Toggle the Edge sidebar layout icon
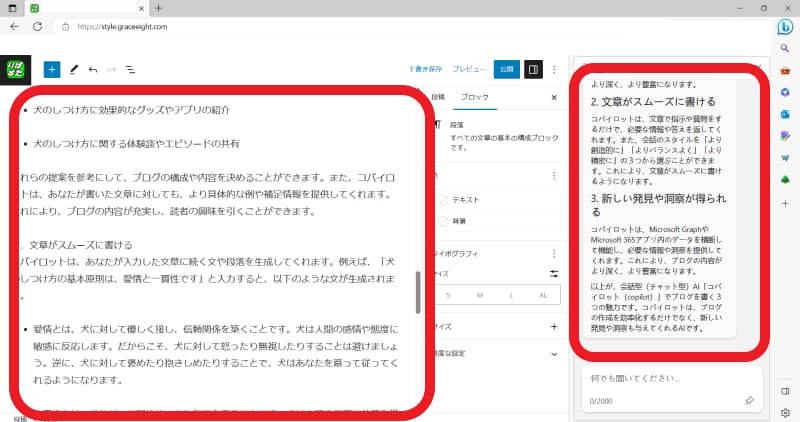 coord(785,391)
